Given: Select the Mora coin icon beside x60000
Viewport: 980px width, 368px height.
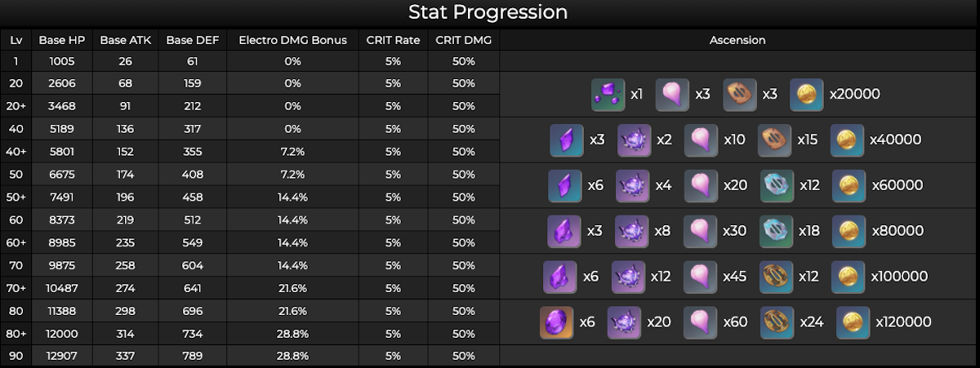Looking at the screenshot, I should tap(849, 186).
